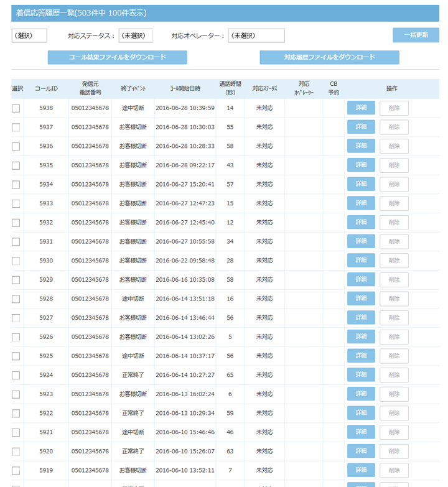
Task: Click the 一括更新 button
Action: pos(416,35)
